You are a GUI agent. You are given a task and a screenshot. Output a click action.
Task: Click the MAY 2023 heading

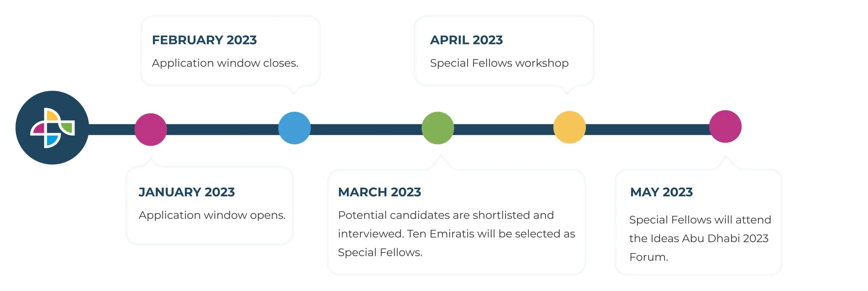tap(661, 192)
